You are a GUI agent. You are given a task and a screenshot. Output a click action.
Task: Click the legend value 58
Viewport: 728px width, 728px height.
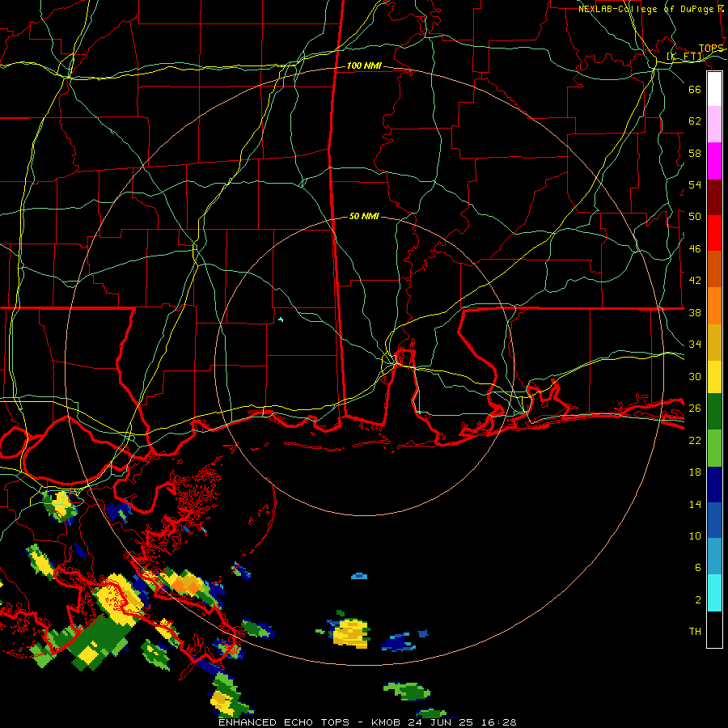click(695, 153)
